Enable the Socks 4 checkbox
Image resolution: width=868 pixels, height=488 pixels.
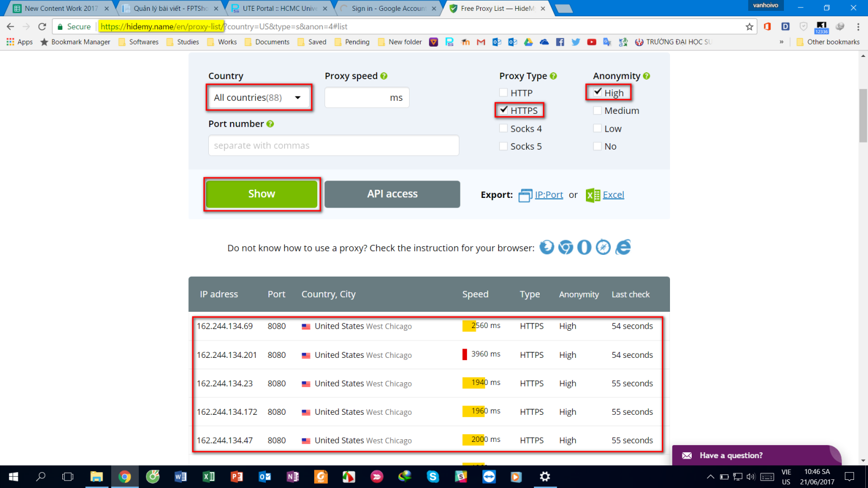tap(503, 128)
